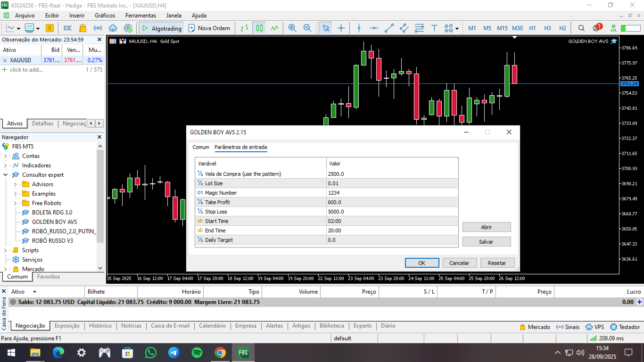This screenshot has width=644, height=362.
Task: Open account notifications icon with red badge
Action: (x=597, y=27)
